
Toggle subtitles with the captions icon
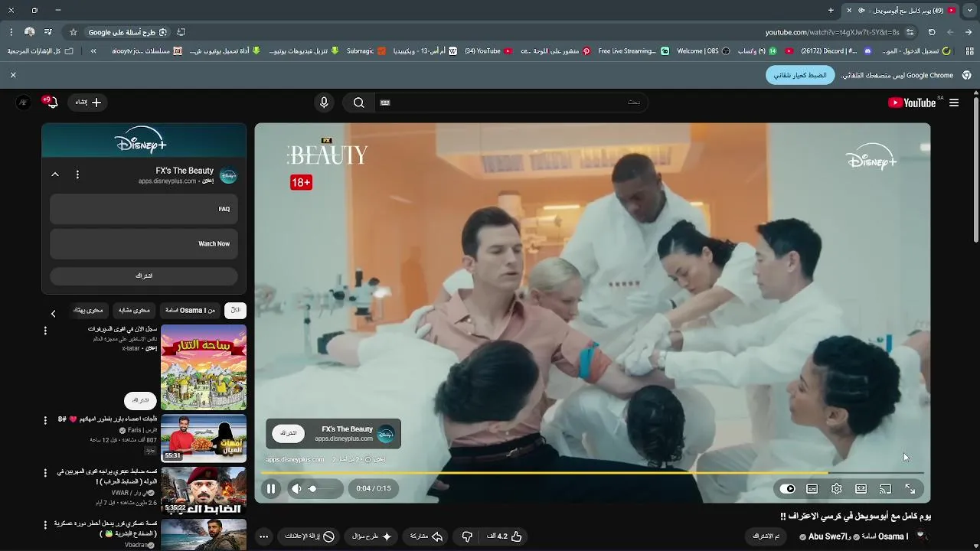pos(812,489)
